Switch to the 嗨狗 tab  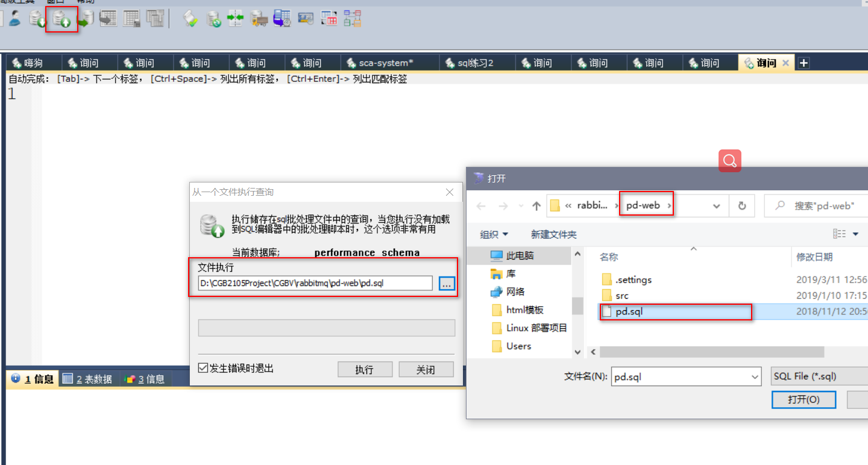34,63
